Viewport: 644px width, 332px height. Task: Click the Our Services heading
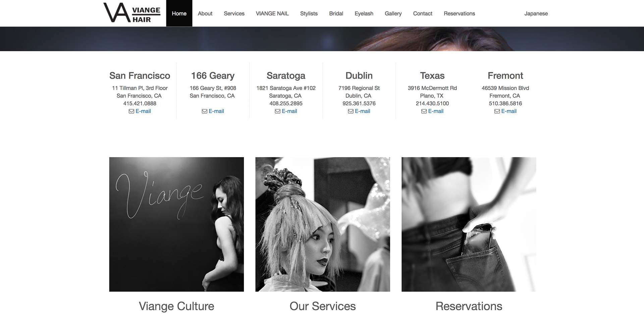click(323, 306)
